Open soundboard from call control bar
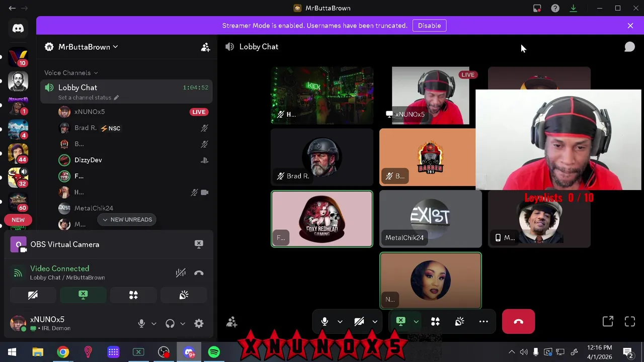The height and width of the screenshot is (362, 644). click(459, 321)
